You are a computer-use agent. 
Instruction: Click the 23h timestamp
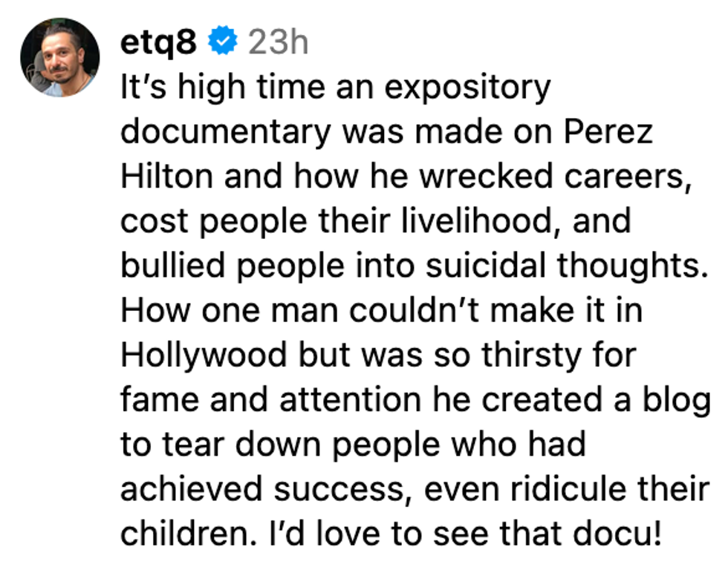[277, 43]
